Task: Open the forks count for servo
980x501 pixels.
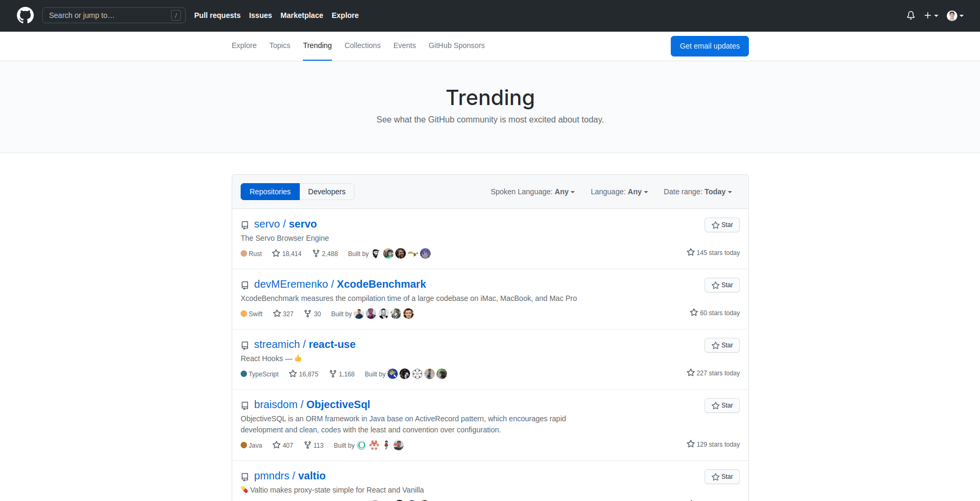Action: click(x=325, y=254)
